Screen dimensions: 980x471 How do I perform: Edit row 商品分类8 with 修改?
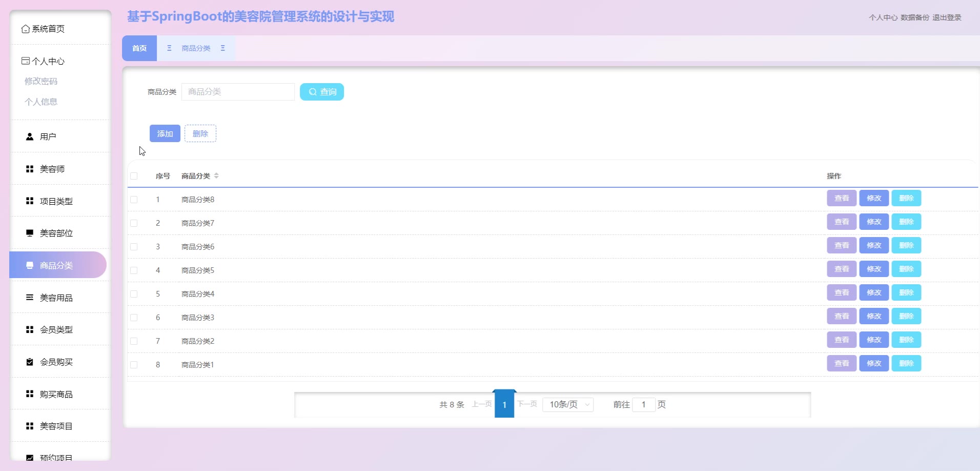click(x=874, y=198)
